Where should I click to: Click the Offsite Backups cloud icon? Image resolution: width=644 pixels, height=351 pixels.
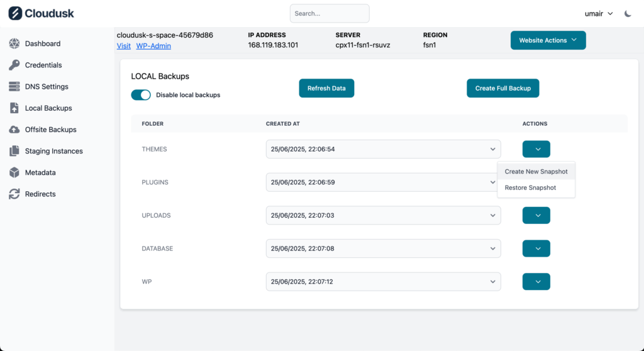[14, 130]
